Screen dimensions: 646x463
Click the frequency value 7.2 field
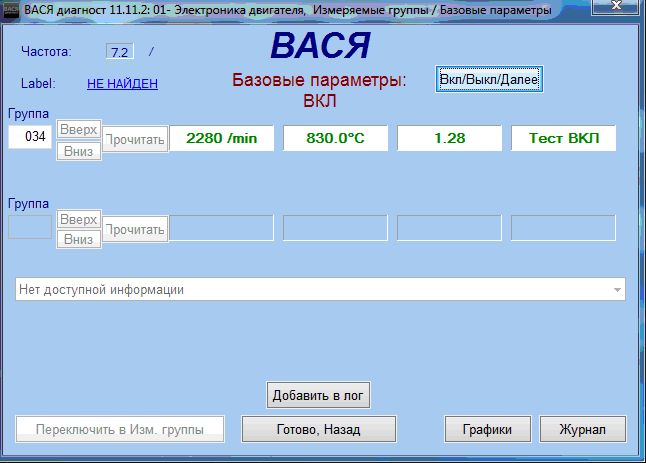[119, 52]
